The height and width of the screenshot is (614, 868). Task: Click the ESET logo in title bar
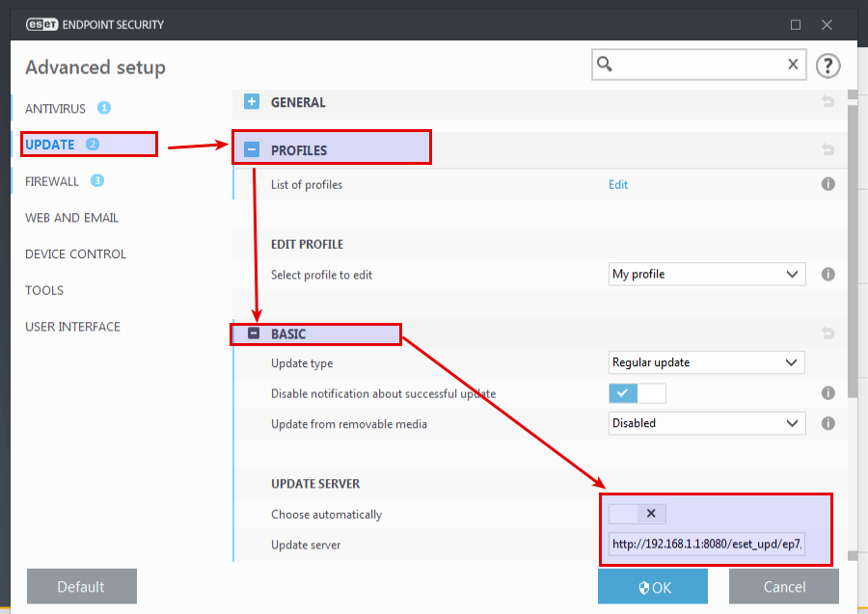click(41, 24)
